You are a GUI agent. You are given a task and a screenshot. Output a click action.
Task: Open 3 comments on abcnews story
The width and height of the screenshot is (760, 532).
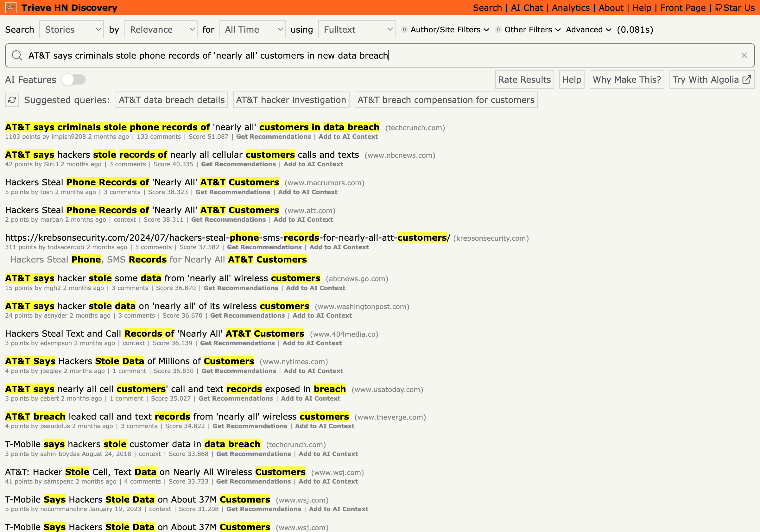pos(130,288)
